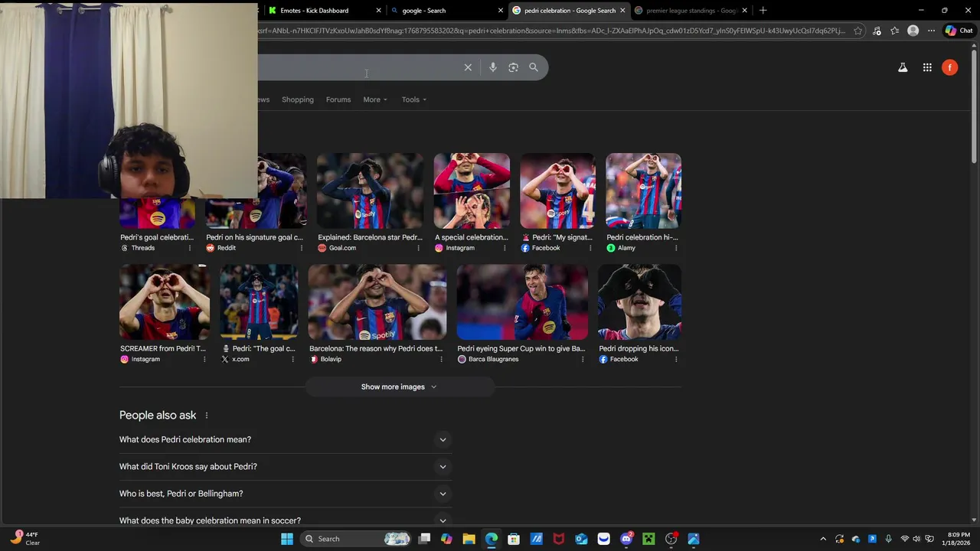
Task: Open Edge favorites list icon
Action: [894, 31]
